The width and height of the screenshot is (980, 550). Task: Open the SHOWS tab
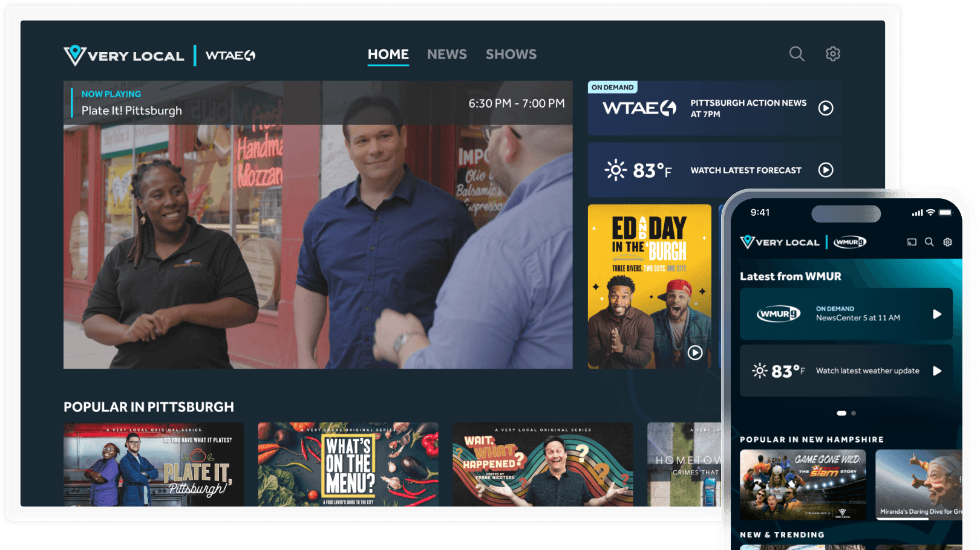[x=511, y=54]
